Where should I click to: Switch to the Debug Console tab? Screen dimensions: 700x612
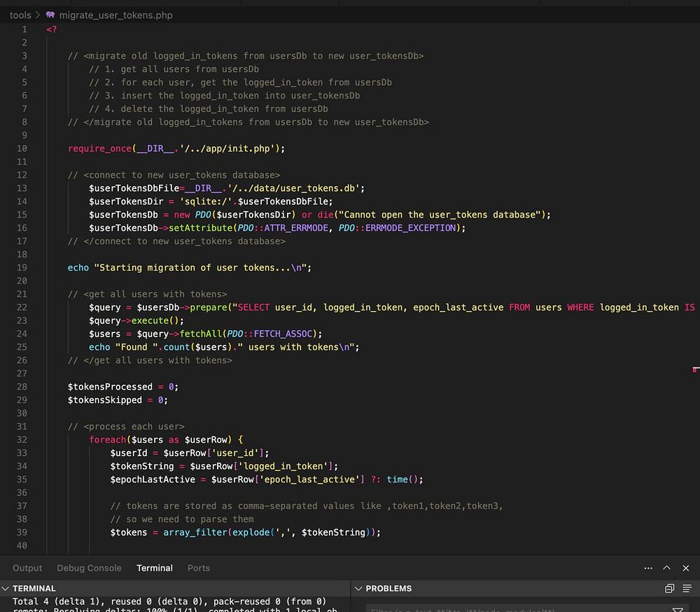tap(89, 568)
